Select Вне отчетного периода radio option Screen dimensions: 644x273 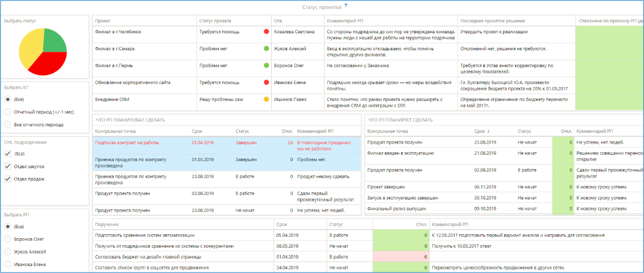(x=8, y=124)
